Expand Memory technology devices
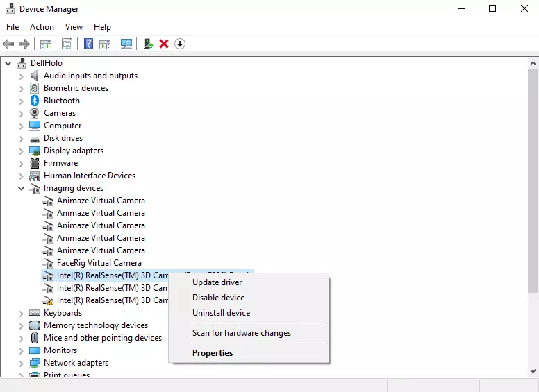This screenshot has width=539, height=392. click(22, 326)
